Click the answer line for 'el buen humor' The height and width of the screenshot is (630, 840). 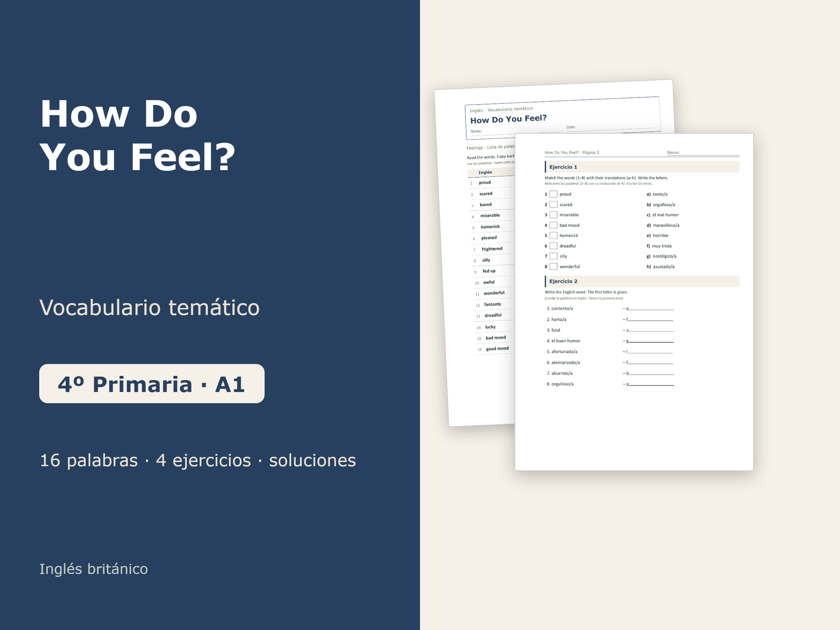click(651, 341)
